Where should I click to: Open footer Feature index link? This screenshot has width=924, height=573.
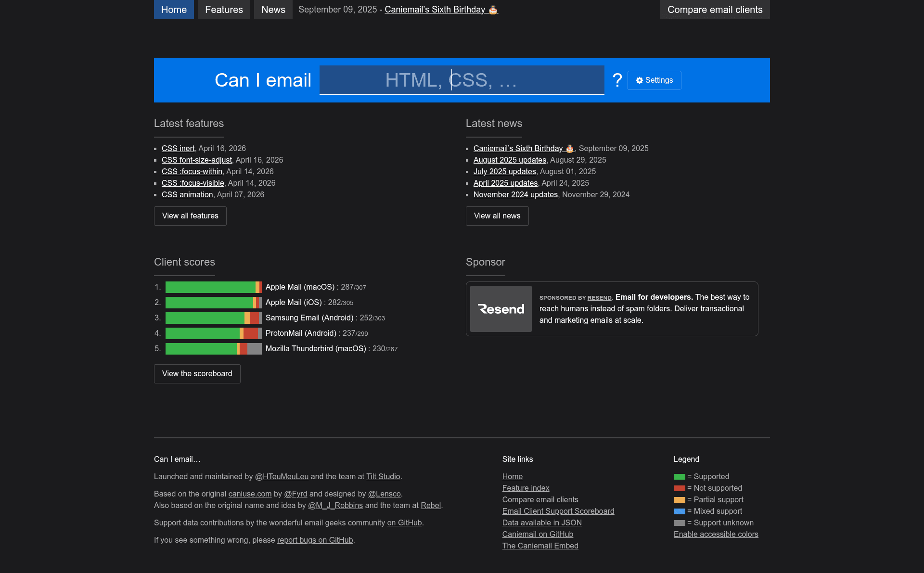(x=526, y=488)
